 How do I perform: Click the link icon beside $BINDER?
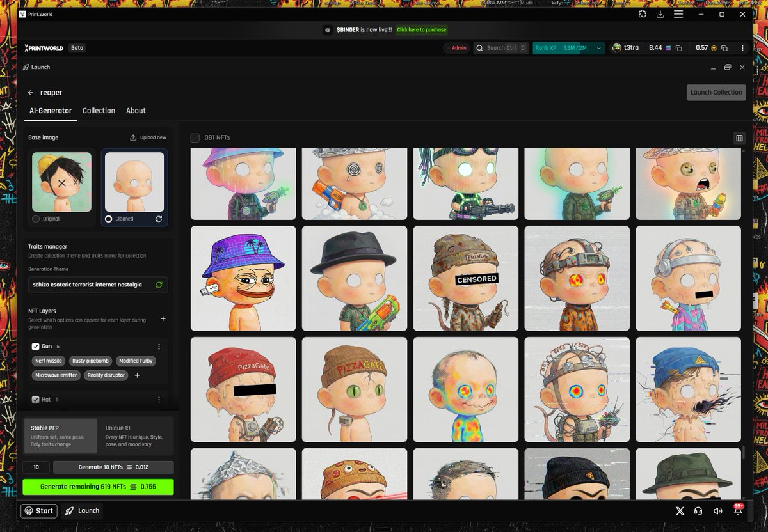(327, 30)
